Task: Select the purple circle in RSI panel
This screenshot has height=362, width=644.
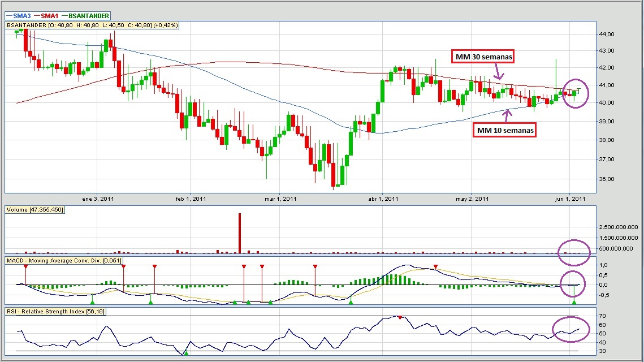Action: [570, 329]
